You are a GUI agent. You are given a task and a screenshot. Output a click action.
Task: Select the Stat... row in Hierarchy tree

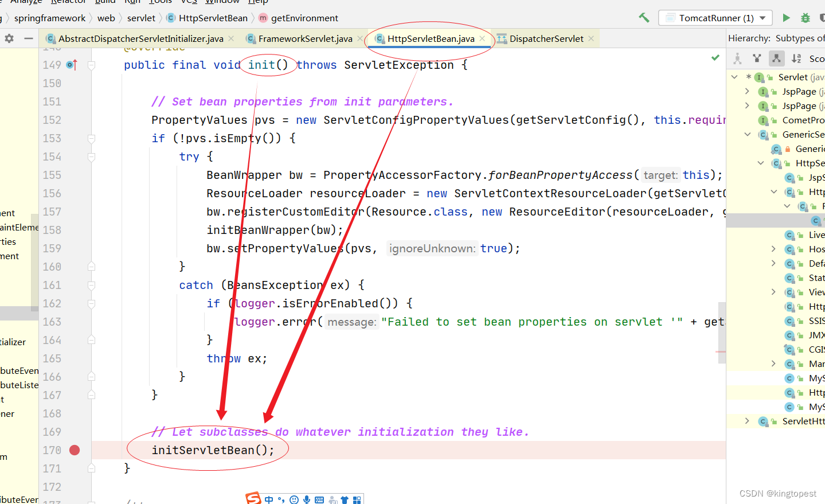[x=776, y=278]
